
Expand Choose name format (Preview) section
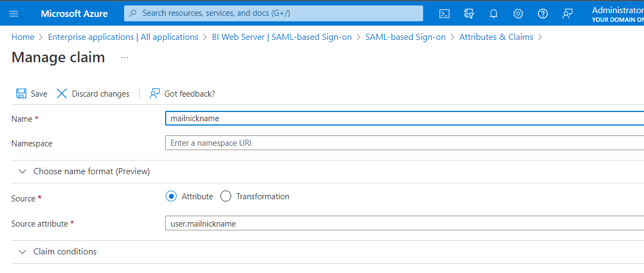pos(22,171)
